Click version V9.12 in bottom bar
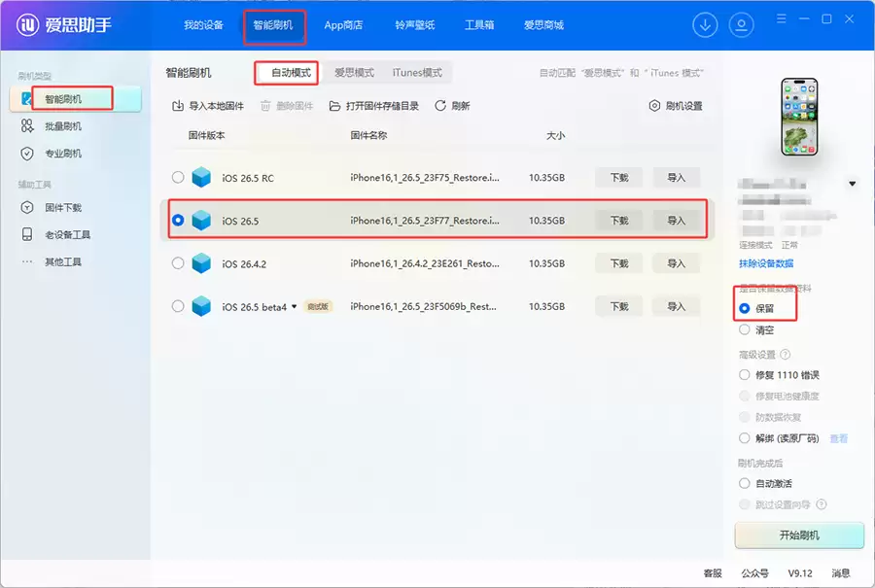The height and width of the screenshot is (588, 875). 800,573
